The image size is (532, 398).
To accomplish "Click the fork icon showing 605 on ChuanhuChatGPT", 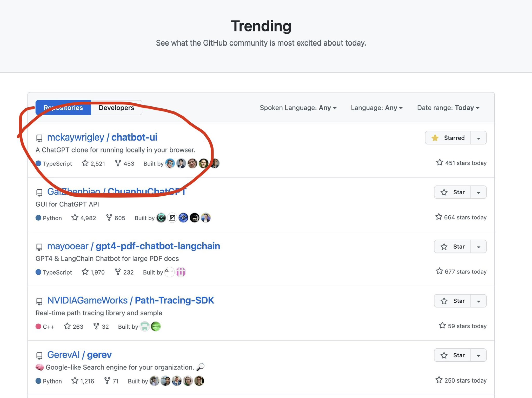I will [110, 218].
